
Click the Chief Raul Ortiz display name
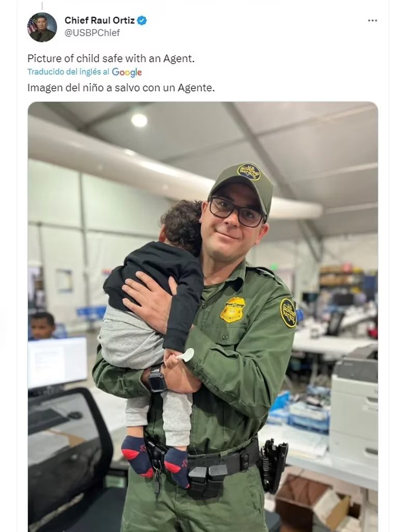coord(99,20)
